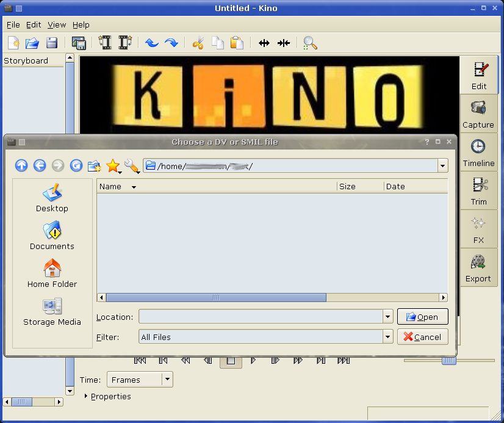This screenshot has height=423, width=504.
Task: Jump to start of movie
Action: point(140,361)
